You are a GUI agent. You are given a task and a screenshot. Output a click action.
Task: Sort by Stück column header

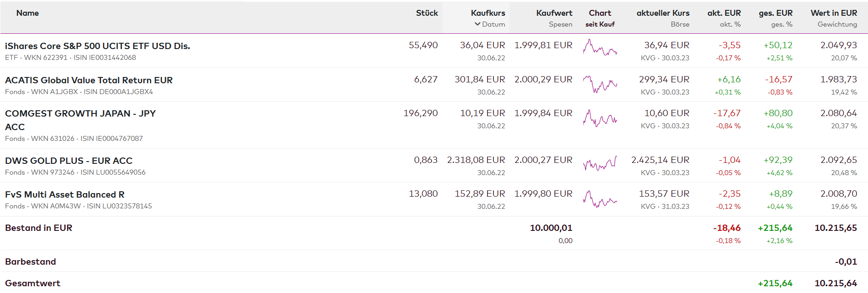click(427, 13)
